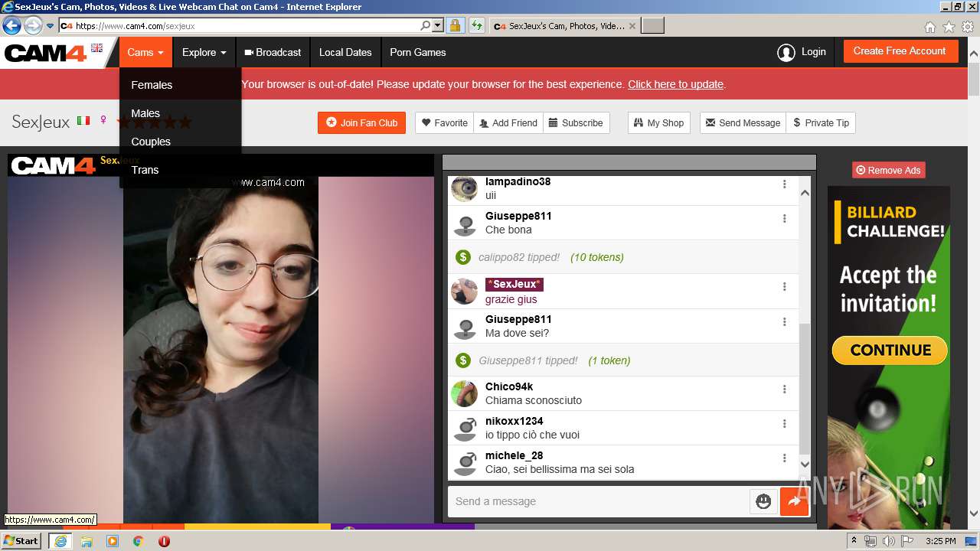Open the address bar dropdown arrow
The width and height of the screenshot is (980, 551).
438,25
